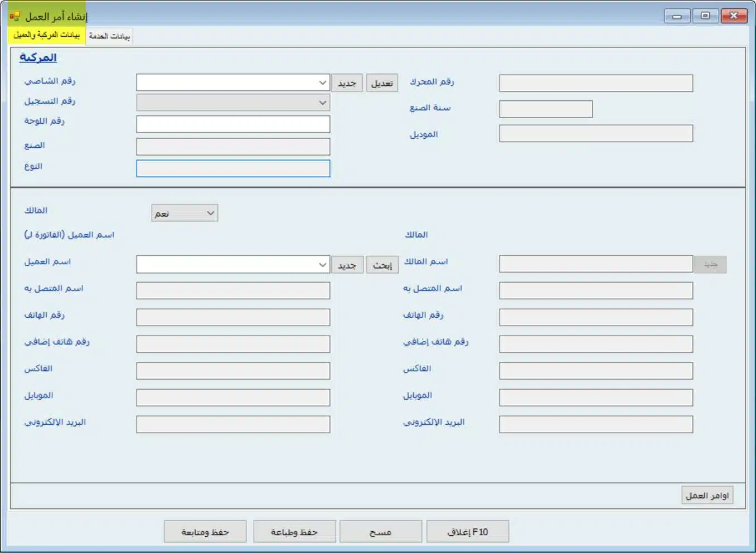Click اسم المالك input field
The width and height of the screenshot is (756, 553).
coord(596,264)
